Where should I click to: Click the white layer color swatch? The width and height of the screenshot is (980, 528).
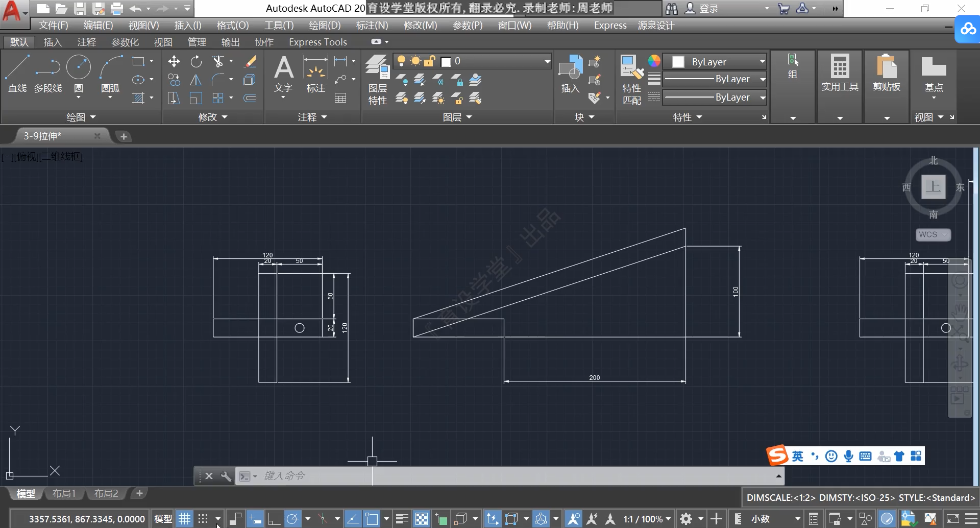click(446, 62)
